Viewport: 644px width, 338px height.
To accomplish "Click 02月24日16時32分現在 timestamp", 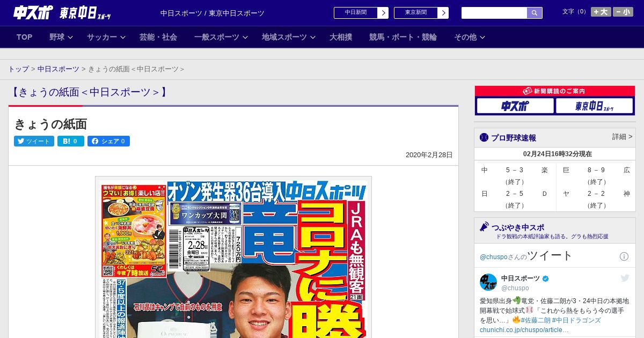I will (x=557, y=154).
